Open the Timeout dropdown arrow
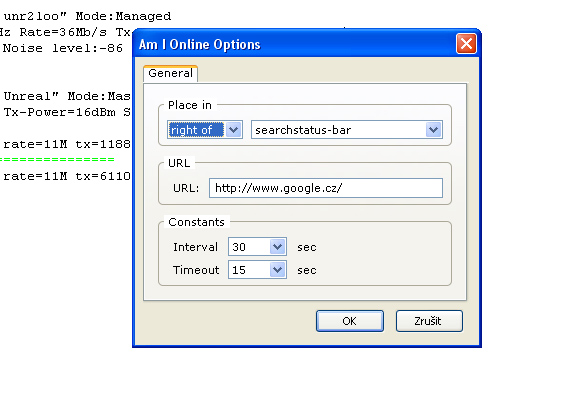 (277, 270)
